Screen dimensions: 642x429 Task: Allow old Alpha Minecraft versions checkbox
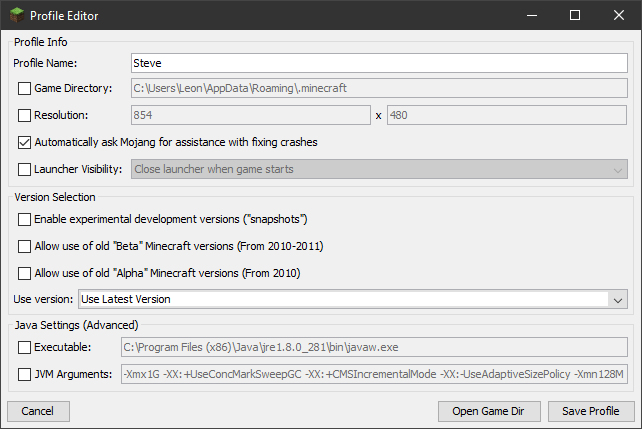tap(25, 273)
